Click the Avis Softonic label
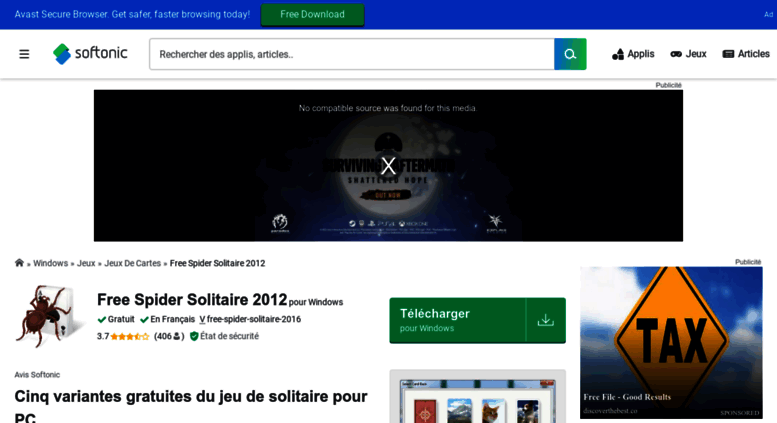 pos(37,374)
